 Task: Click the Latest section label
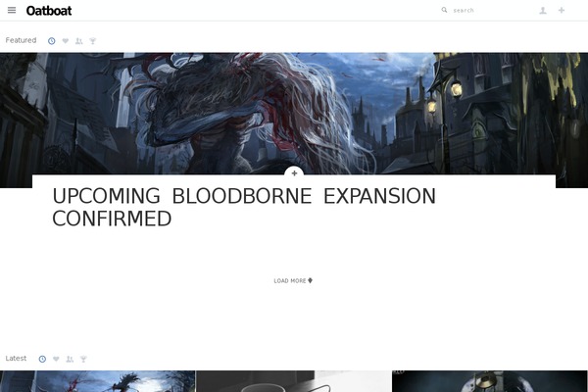coord(16,359)
